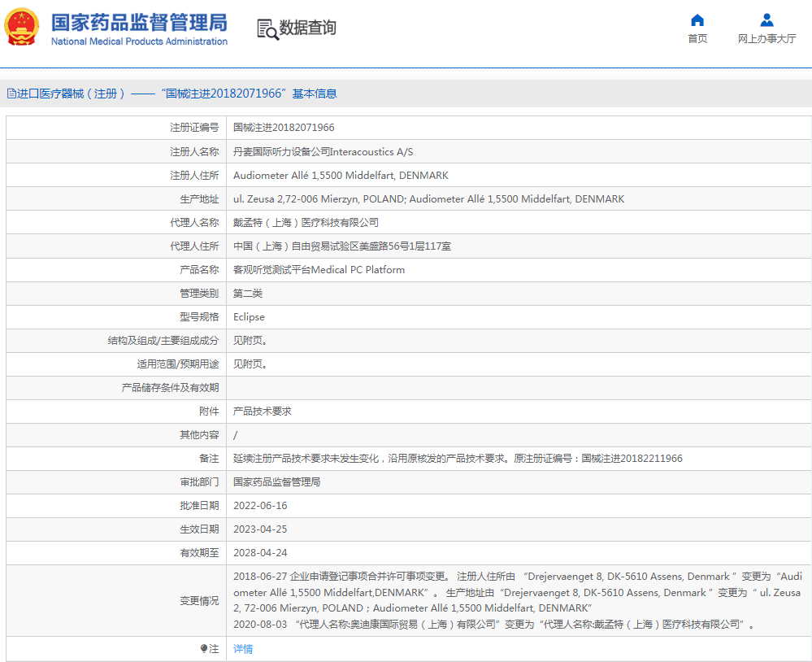
Task: Click the expiry date 2028-04-24 value
Action: [x=260, y=553]
